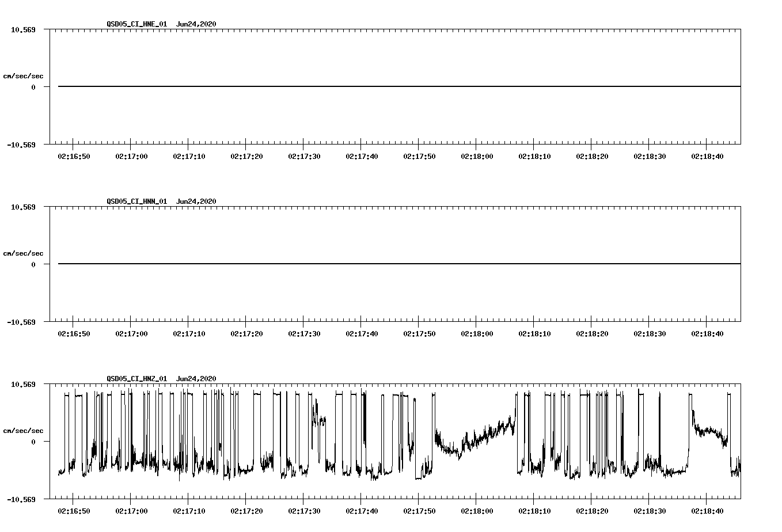Click 02:18:10 time label under HNE plot
This screenshot has height=532, width=782.
(534, 156)
